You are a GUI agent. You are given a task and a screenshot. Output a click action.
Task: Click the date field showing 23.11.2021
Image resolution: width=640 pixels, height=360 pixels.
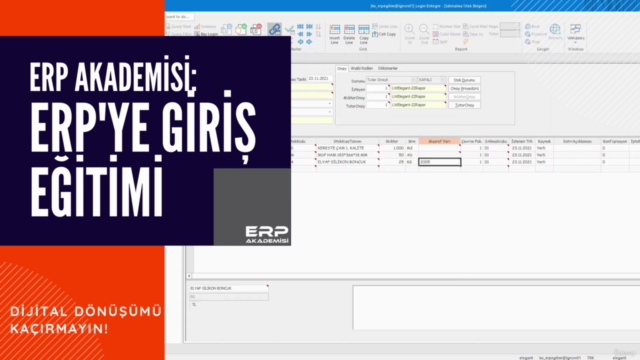click(320, 78)
